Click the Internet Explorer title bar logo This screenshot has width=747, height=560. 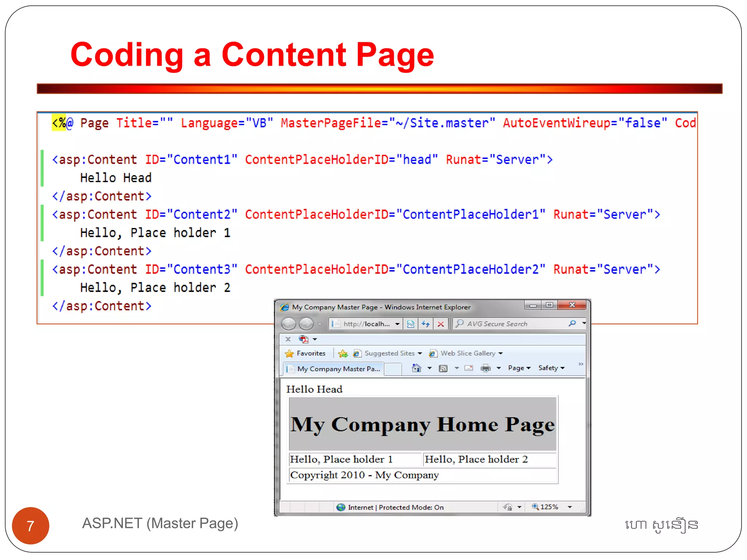[x=285, y=307]
